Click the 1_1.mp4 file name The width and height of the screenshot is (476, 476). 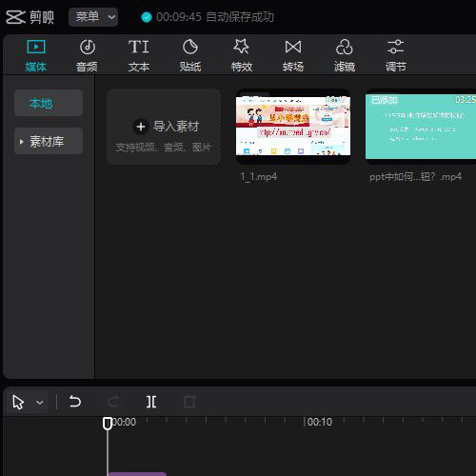(259, 176)
